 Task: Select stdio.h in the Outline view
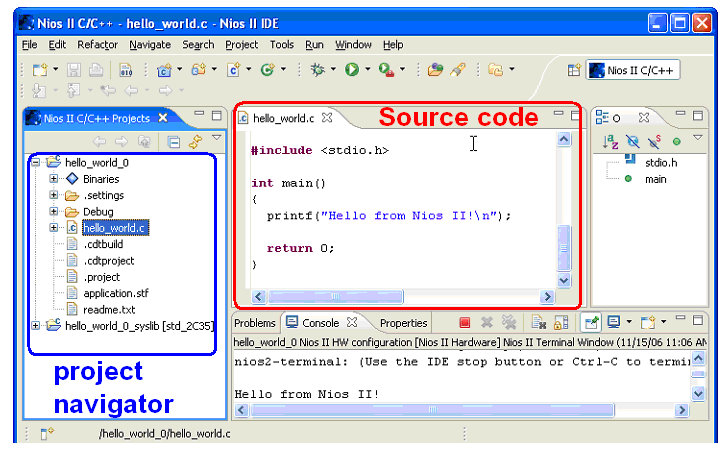point(661,163)
